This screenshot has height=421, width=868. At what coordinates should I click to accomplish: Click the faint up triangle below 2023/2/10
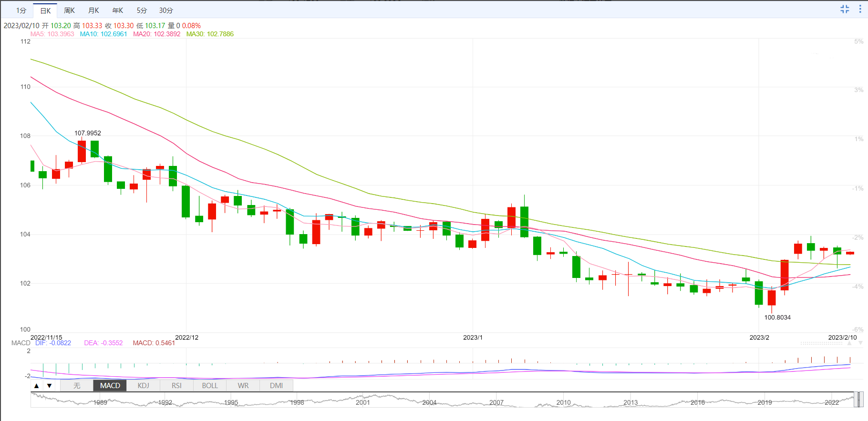[849, 343]
